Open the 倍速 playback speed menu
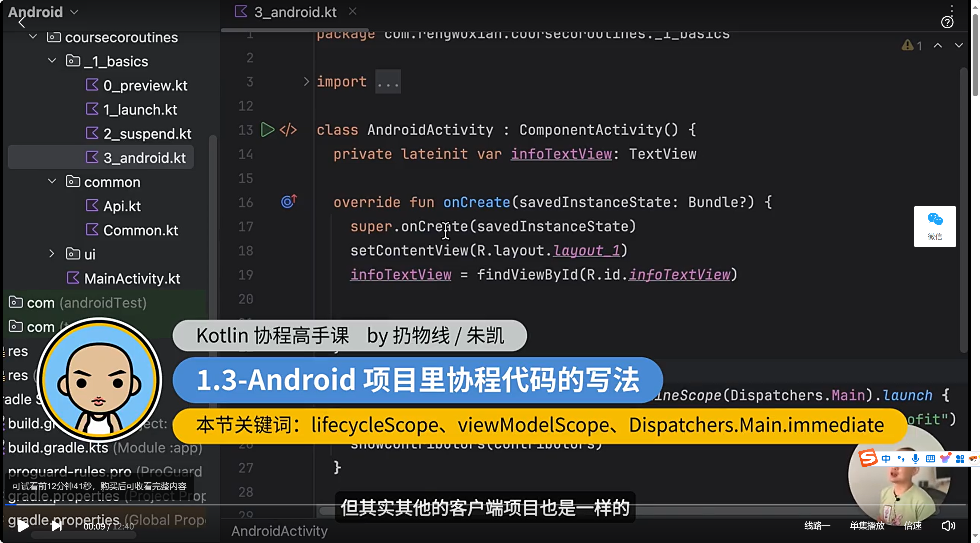 pyautogui.click(x=913, y=526)
